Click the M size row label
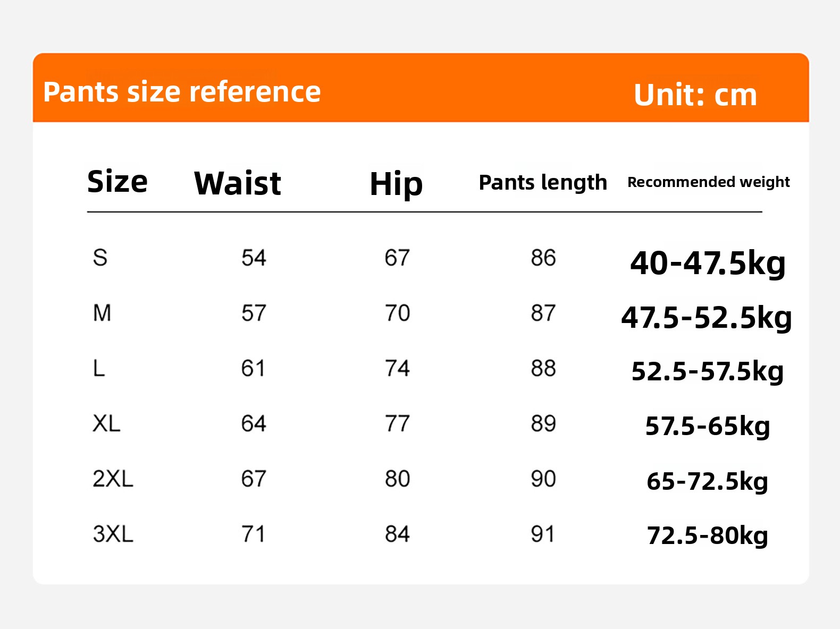The image size is (840, 629). (102, 313)
